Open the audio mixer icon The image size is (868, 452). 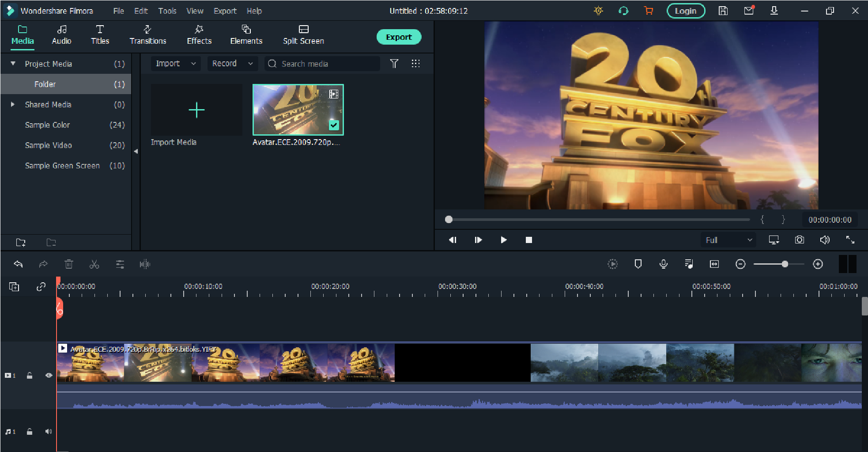click(x=689, y=264)
